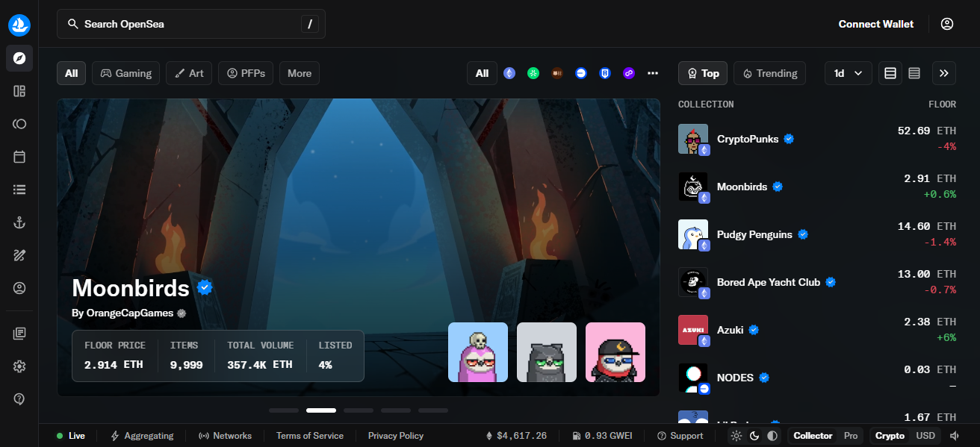
Task: Open the Discover compass icon in sidebar
Action: tap(19, 58)
